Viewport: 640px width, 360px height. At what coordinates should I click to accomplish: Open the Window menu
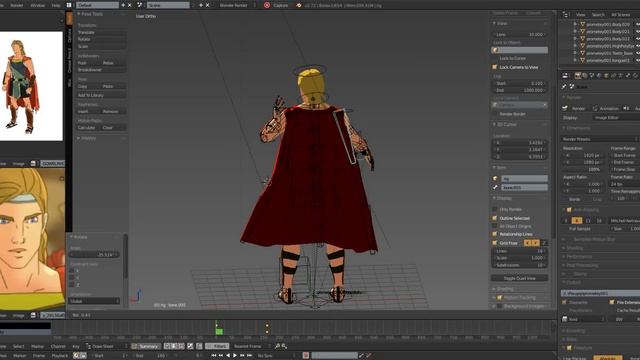click(38, 5)
